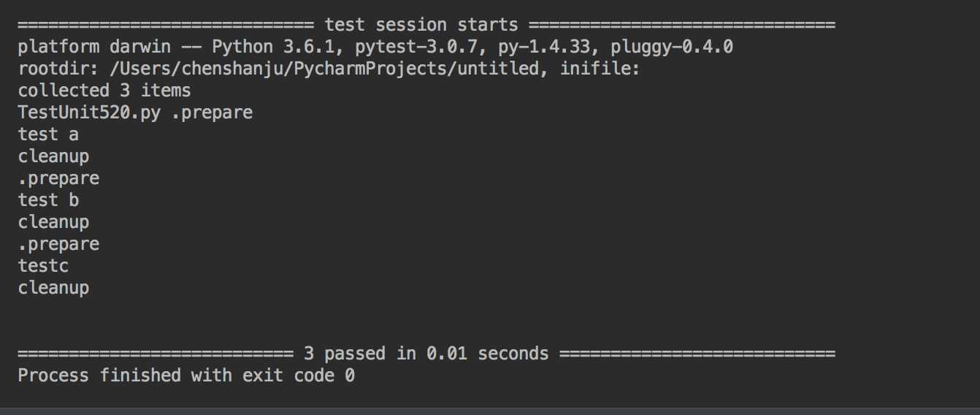The image size is (980, 415).
Task: Click the 'test b' output line
Action: pos(48,200)
